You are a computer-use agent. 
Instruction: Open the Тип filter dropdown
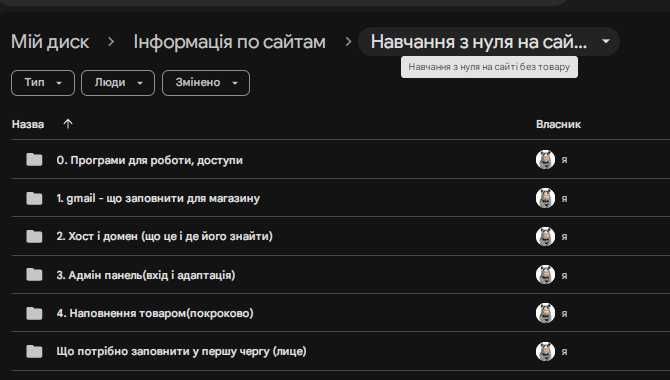click(43, 82)
